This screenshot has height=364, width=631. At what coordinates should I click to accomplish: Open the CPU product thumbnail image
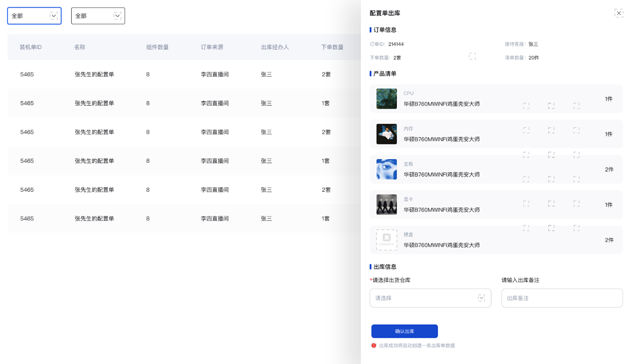tap(386, 99)
